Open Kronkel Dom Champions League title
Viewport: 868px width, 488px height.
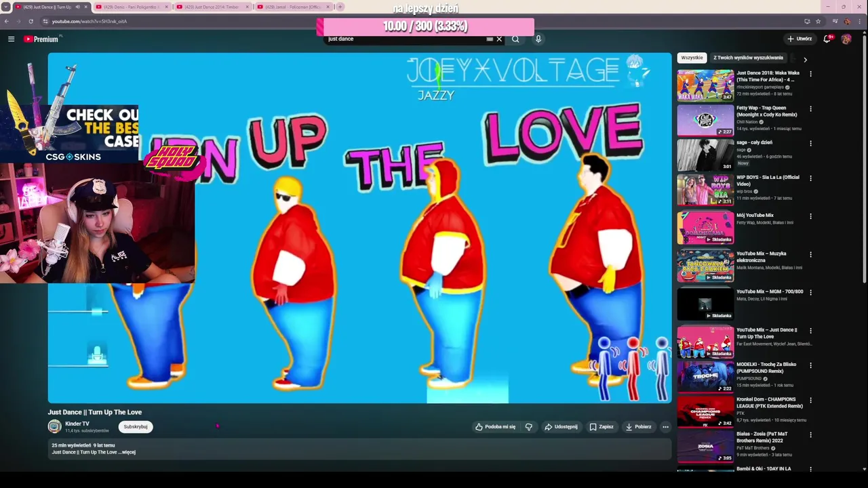[770, 403]
